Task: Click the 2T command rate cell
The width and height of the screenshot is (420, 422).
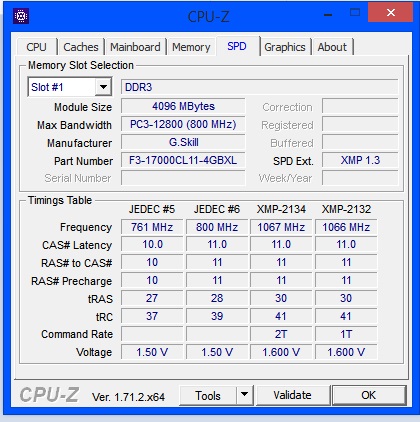Action: 281,334
